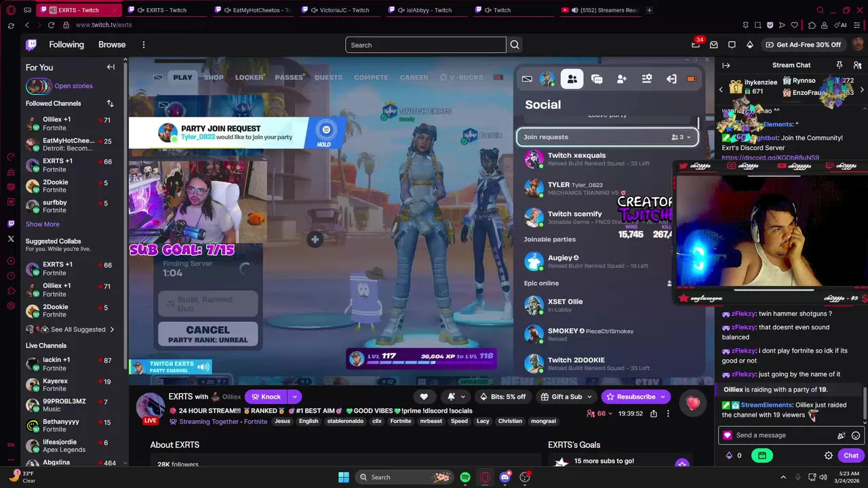The image size is (868, 488).
Task: Open Discord from the taskbar
Action: tap(505, 477)
